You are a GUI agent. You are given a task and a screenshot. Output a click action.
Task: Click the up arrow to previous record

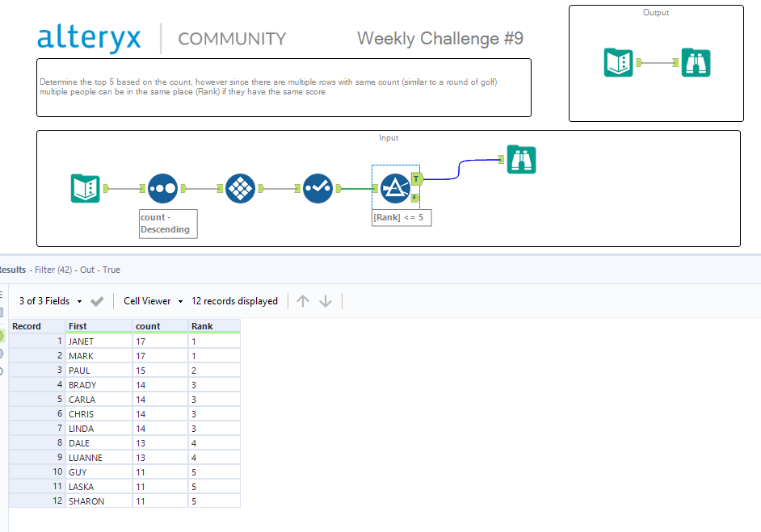[x=303, y=301]
